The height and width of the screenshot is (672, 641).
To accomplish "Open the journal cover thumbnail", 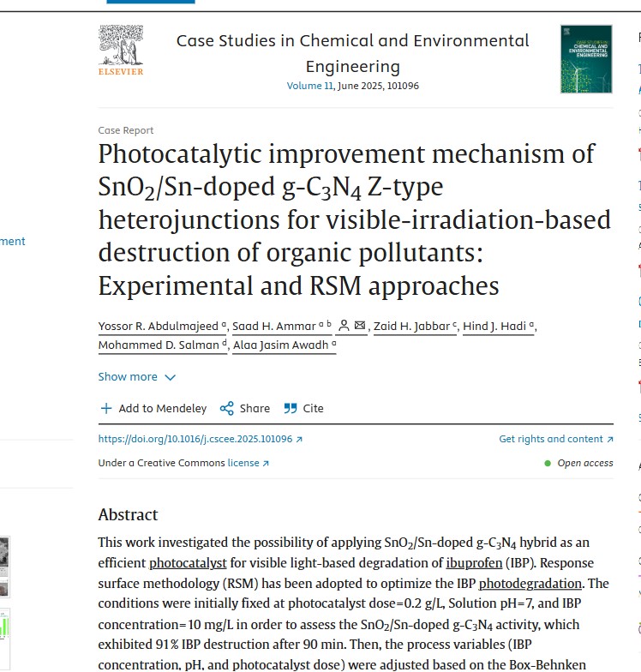I will pos(586,58).
